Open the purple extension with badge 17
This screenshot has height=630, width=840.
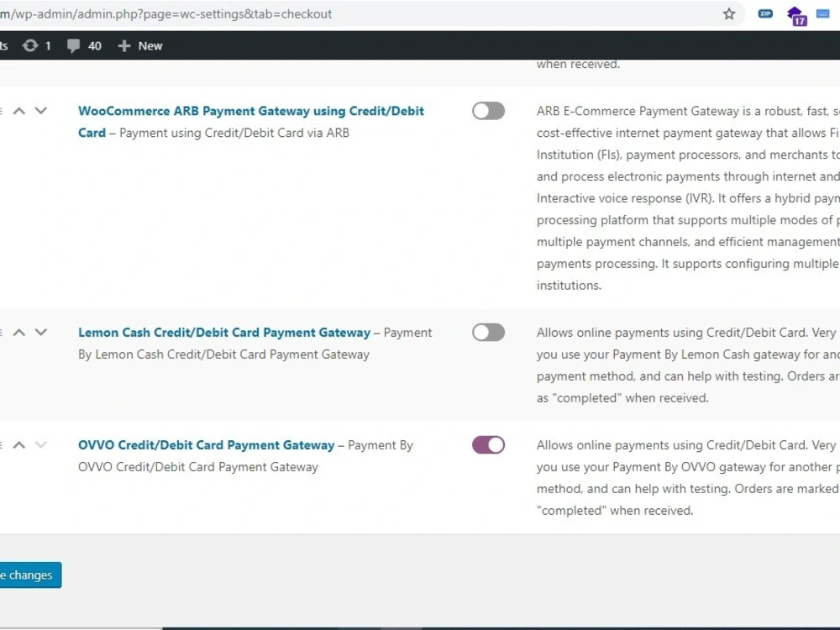796,15
